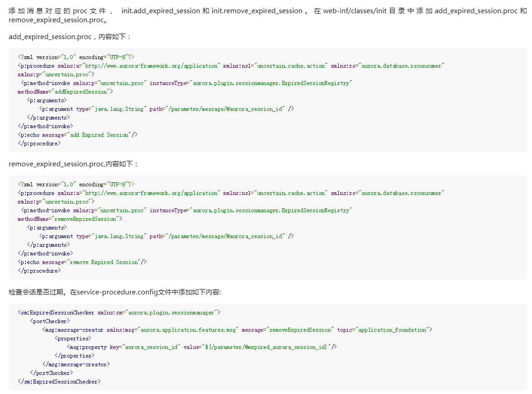Click the opening <postChecker> tag

[50, 321]
